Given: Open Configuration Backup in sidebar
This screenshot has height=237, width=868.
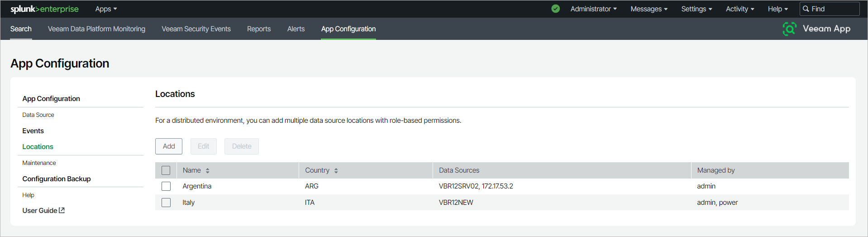Looking at the screenshot, I should point(57,179).
